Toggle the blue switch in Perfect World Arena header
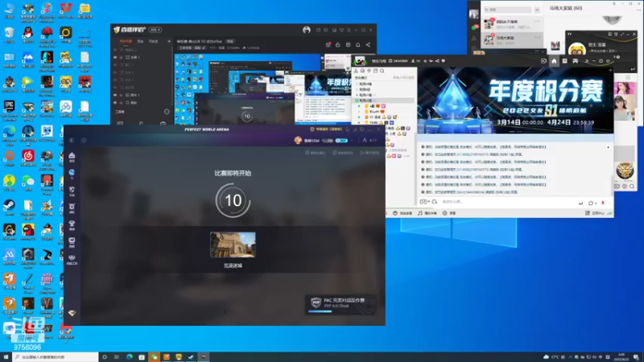Viewport: 644px width, 362px height. (x=341, y=140)
